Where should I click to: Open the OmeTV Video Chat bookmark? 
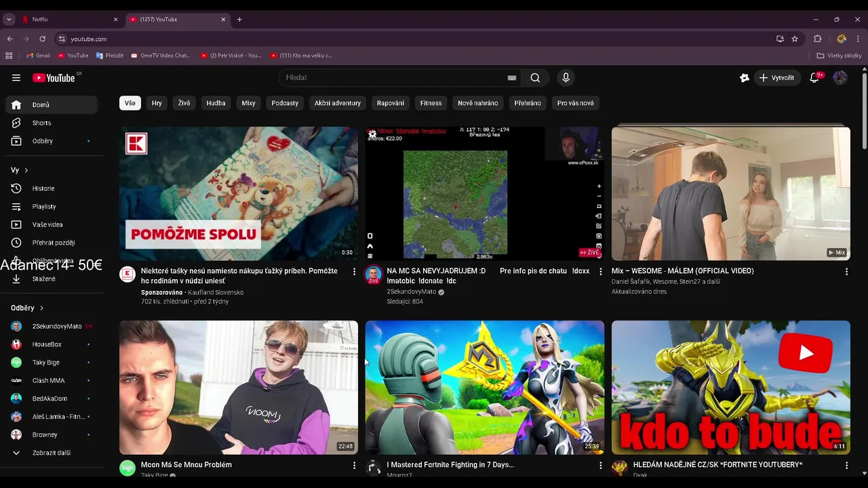click(161, 56)
